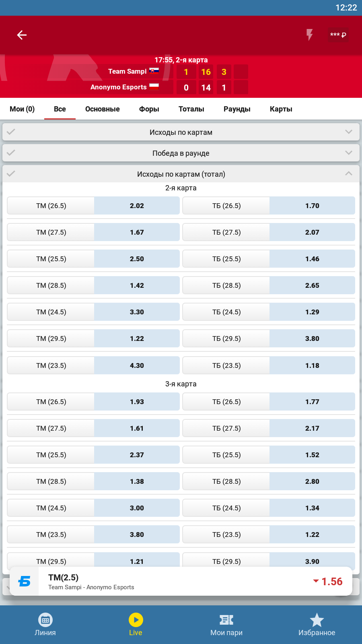Expand the Победа в раунде section

[348, 153]
